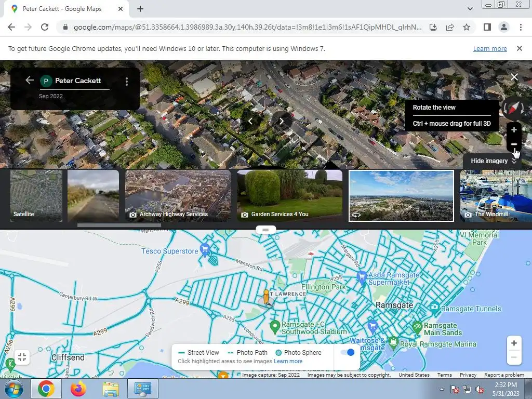532x399 pixels.
Task: Open the Privacy link
Action: click(x=468, y=375)
